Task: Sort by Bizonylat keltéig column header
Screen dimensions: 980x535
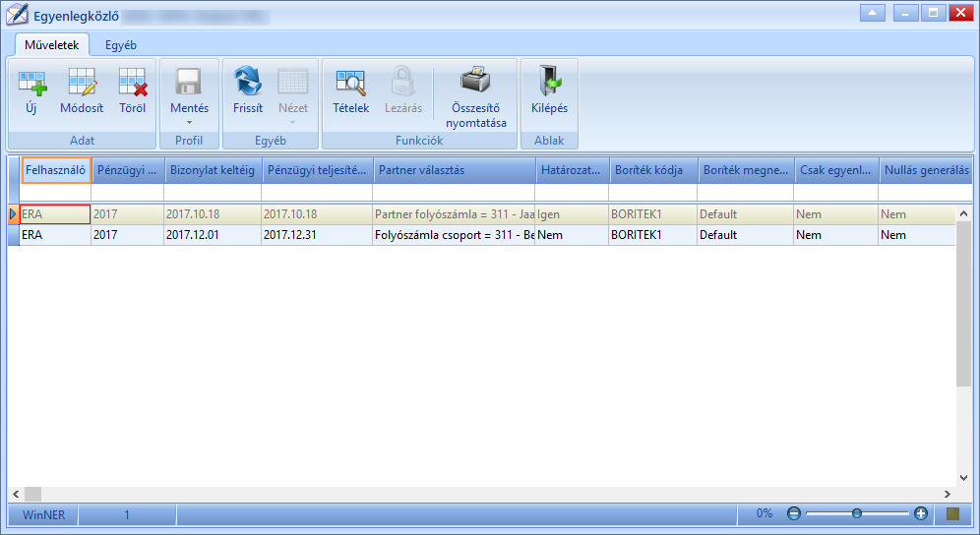Action: (213, 170)
